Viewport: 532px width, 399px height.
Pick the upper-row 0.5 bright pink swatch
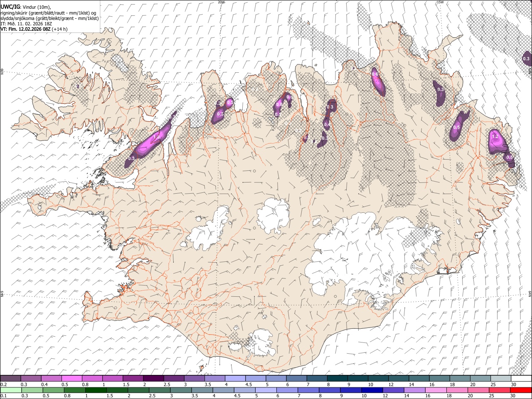coord(72,378)
